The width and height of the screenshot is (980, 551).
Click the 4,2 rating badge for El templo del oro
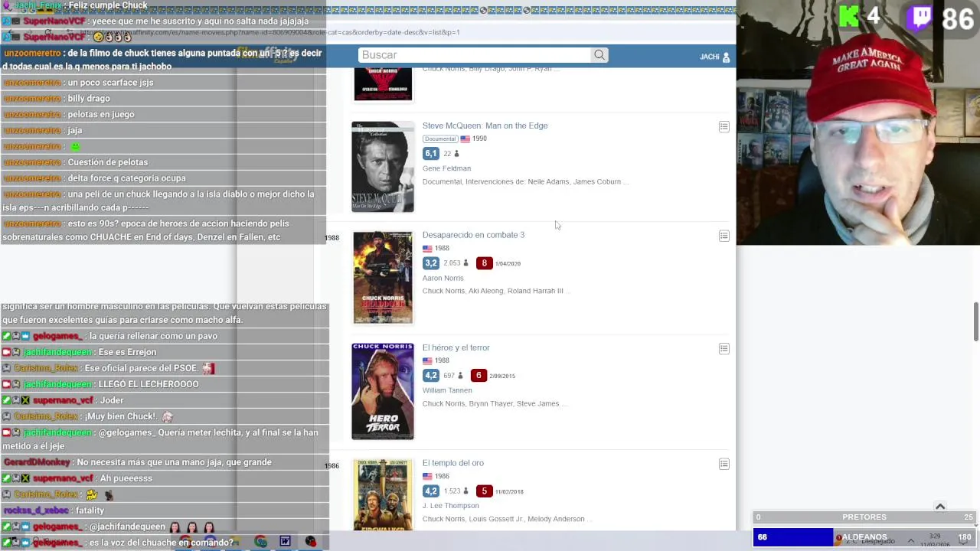pos(430,491)
